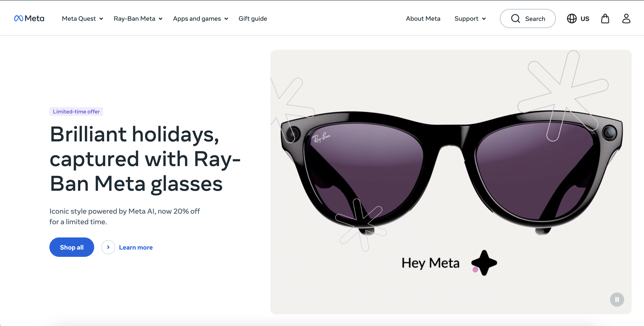Pause the hero video animation
The width and height of the screenshot is (644, 326).
tap(617, 299)
